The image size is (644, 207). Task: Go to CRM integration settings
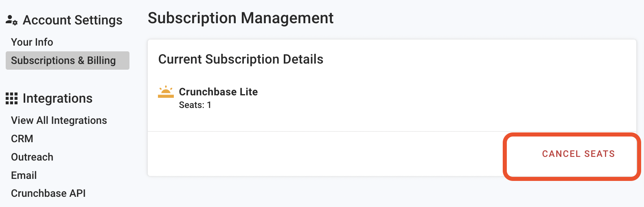click(22, 139)
